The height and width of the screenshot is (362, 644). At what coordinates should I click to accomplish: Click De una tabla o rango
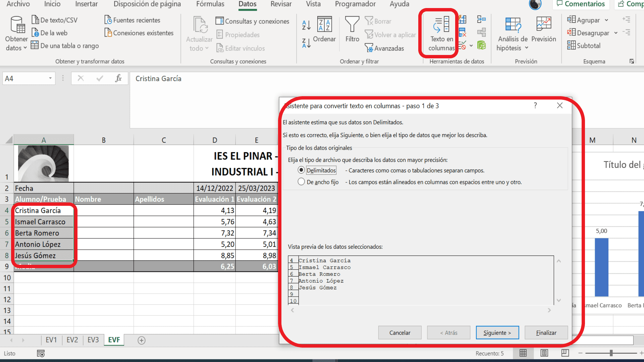[x=65, y=46]
